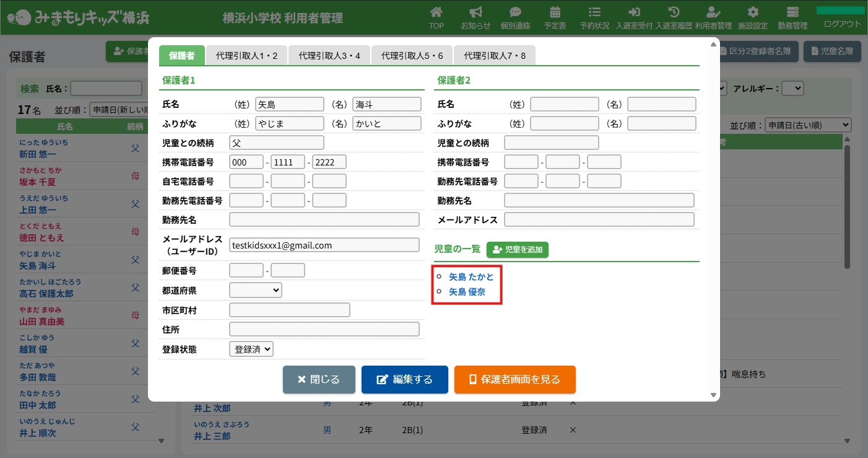Open 入退室受付 entry icon

point(634,12)
